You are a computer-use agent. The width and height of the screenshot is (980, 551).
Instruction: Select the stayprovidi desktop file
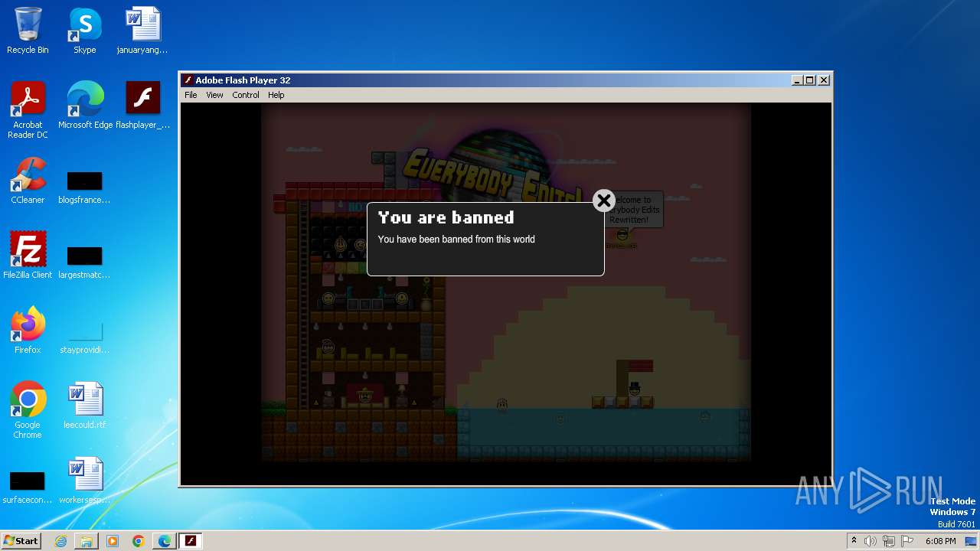pyautogui.click(x=84, y=337)
